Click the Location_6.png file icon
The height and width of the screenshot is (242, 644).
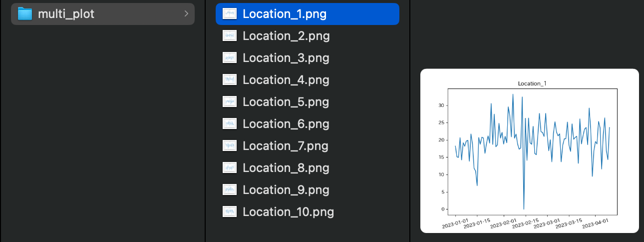(x=229, y=124)
